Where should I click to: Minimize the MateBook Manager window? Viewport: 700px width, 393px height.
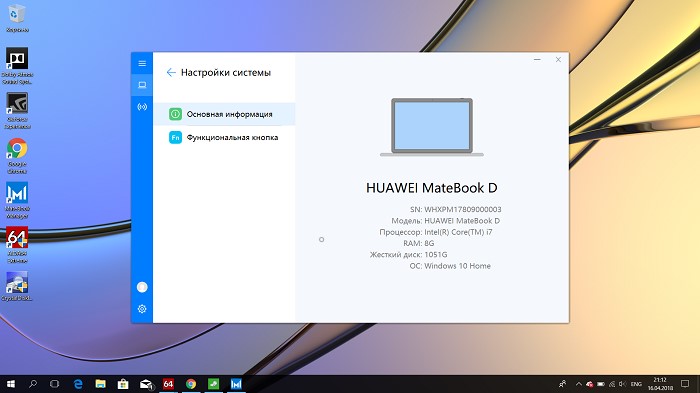538,59
